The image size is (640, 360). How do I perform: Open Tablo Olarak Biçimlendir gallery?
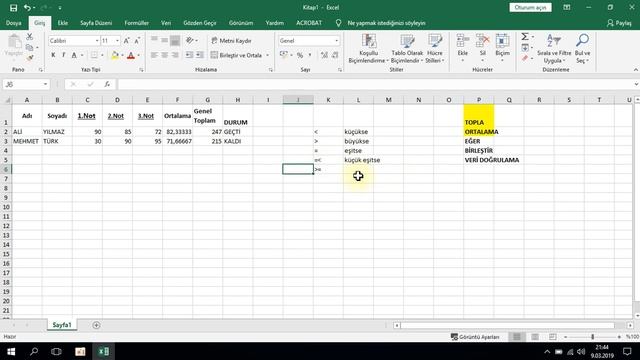pyautogui.click(x=407, y=49)
